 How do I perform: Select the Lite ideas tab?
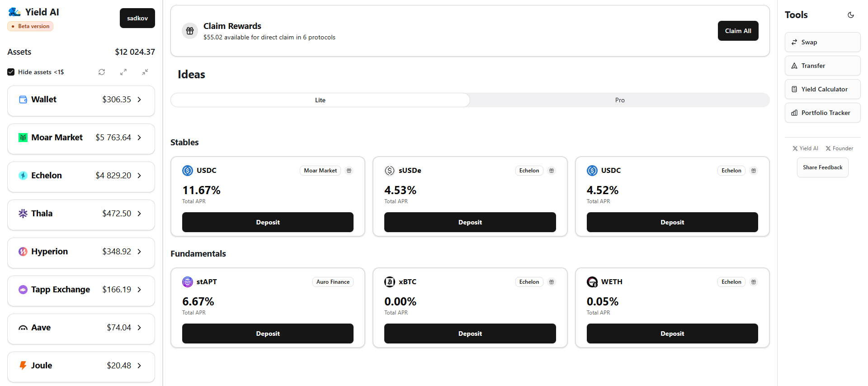click(320, 100)
